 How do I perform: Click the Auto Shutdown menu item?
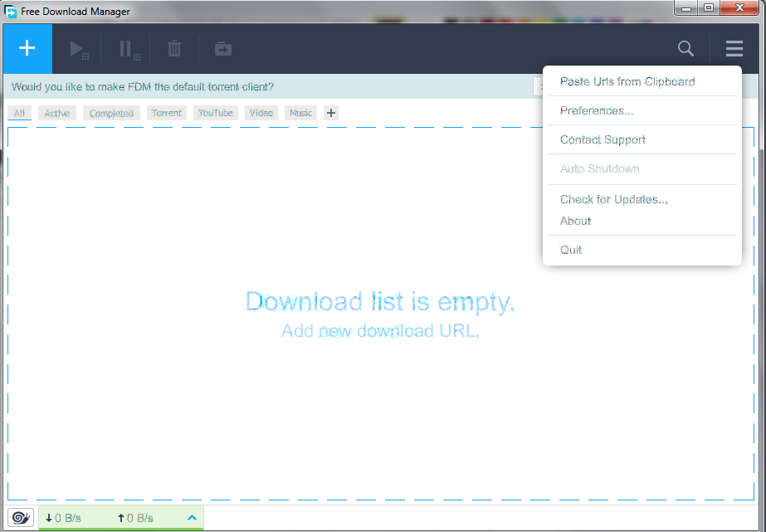point(642,169)
